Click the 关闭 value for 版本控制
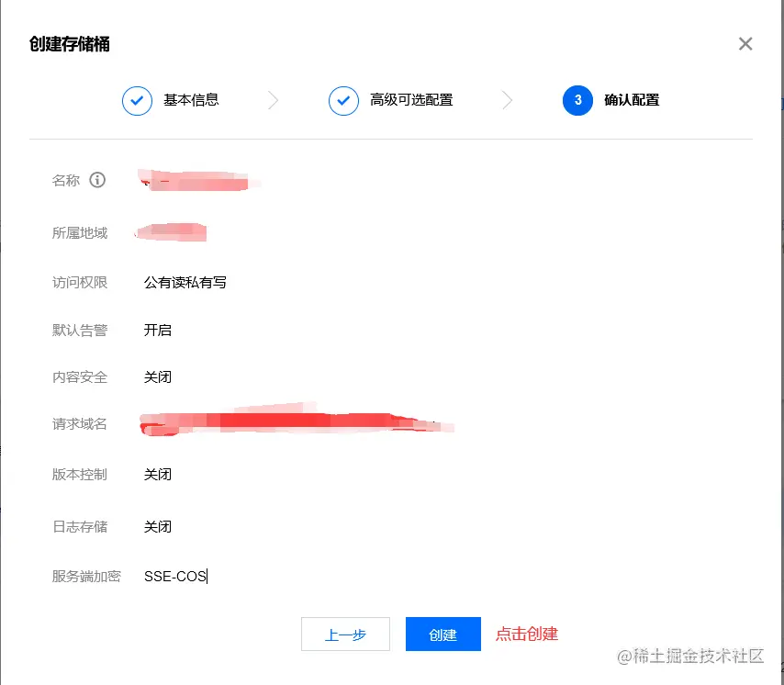Screen dimensions: 784x685 coord(158,475)
